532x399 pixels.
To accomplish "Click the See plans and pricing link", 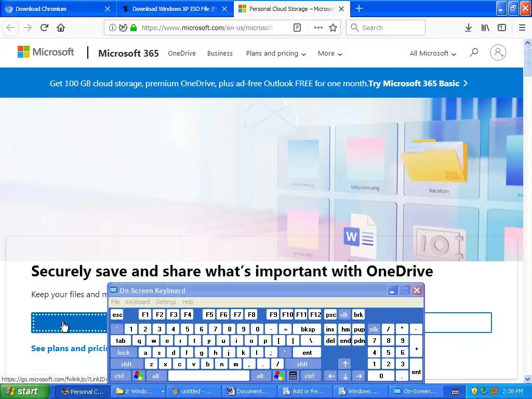I will (x=69, y=349).
